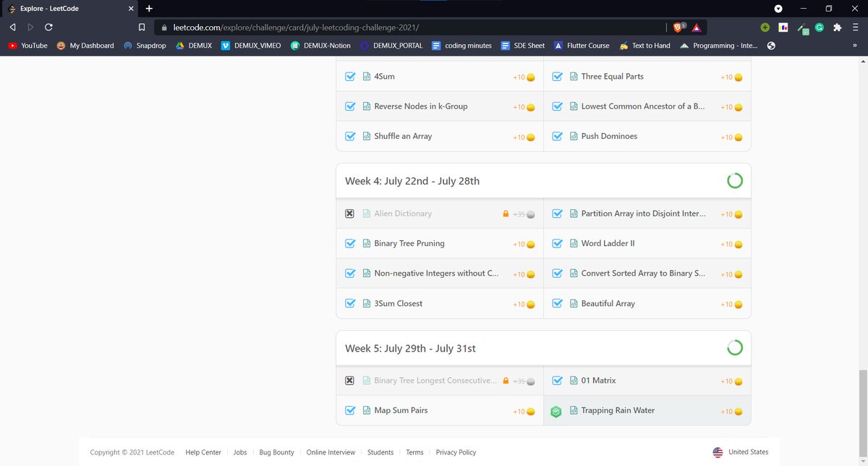
Task: Collapse the Week 5: July 29th - July 31st section
Action: [x=543, y=348]
